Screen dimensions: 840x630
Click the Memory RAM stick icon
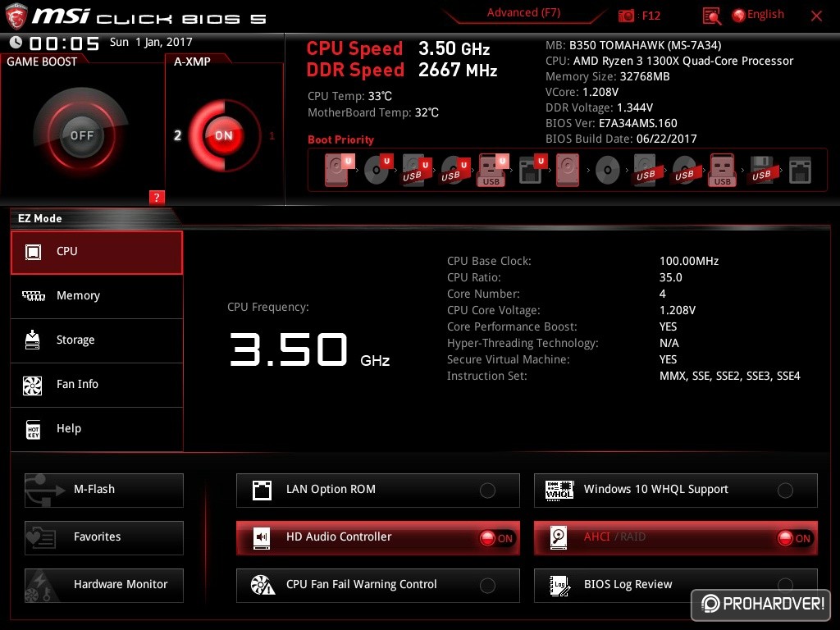click(33, 295)
